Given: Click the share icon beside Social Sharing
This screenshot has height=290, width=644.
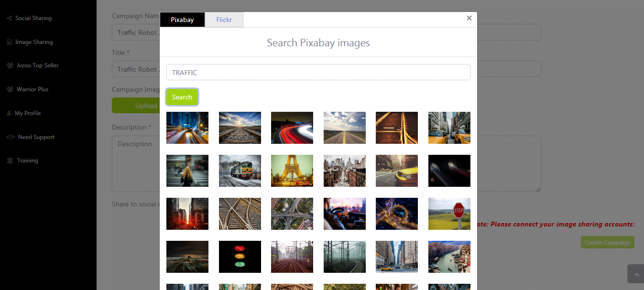Looking at the screenshot, I should tap(10, 18).
